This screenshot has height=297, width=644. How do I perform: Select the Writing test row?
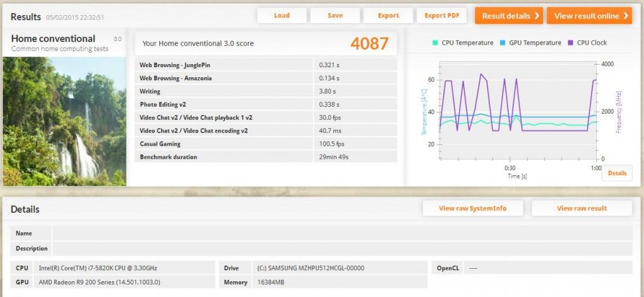point(266,91)
